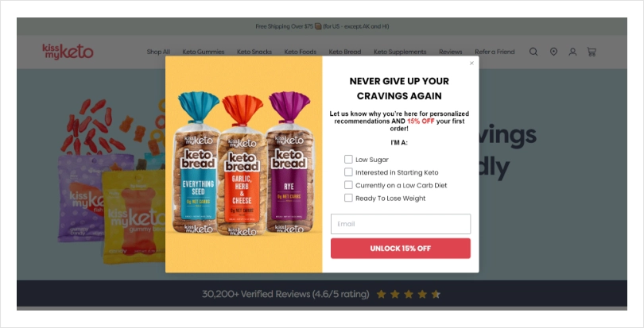This screenshot has height=328, width=644.
Task: Focus the Email input field
Action: [401, 224]
